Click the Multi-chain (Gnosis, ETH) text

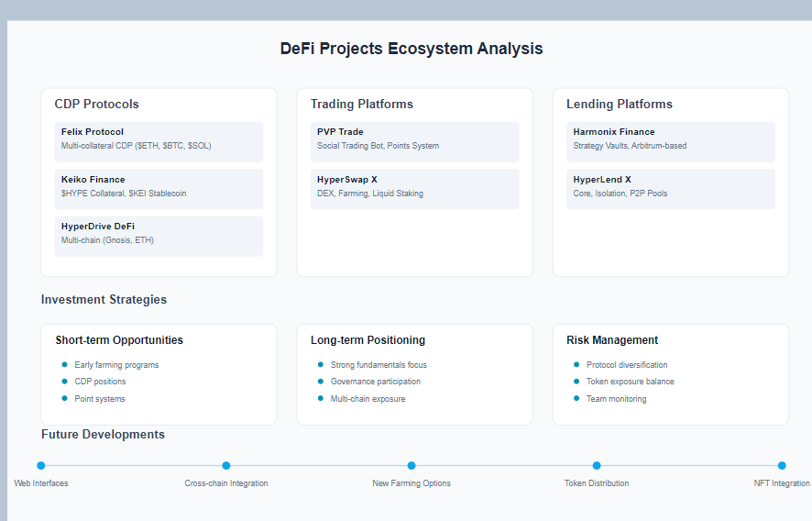tap(107, 240)
